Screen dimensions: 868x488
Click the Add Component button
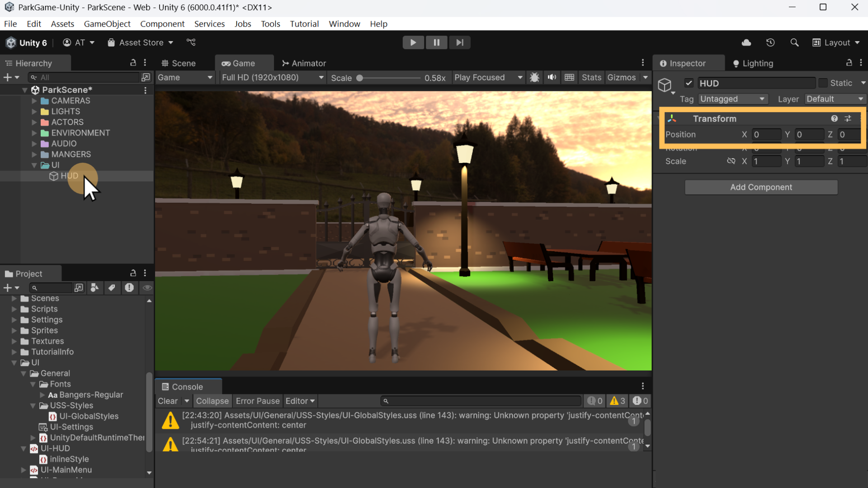point(761,187)
